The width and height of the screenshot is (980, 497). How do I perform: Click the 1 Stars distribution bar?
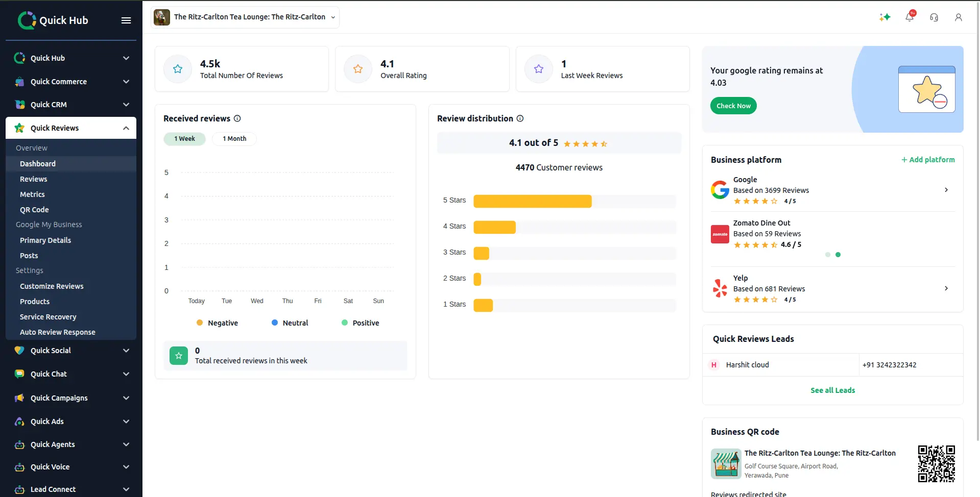[483, 305]
